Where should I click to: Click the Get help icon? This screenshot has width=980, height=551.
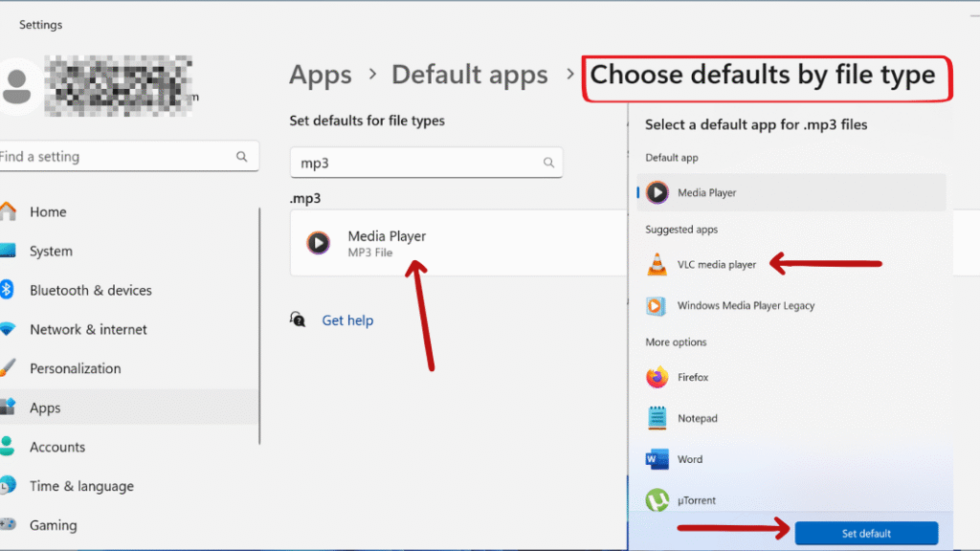(298, 320)
